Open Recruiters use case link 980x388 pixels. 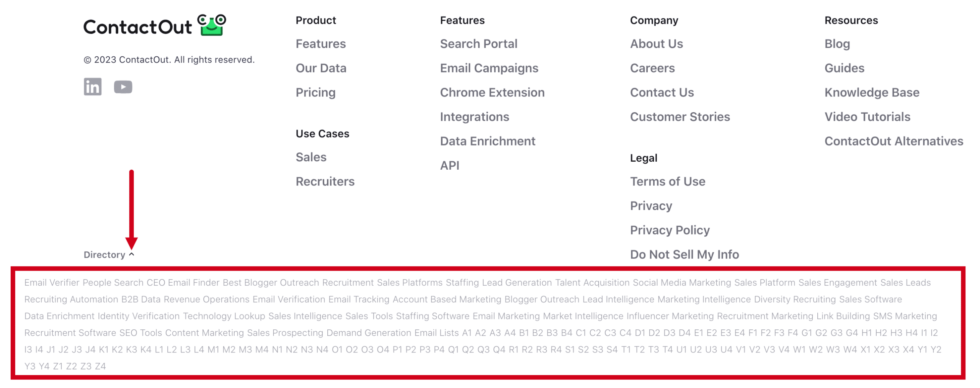point(325,182)
